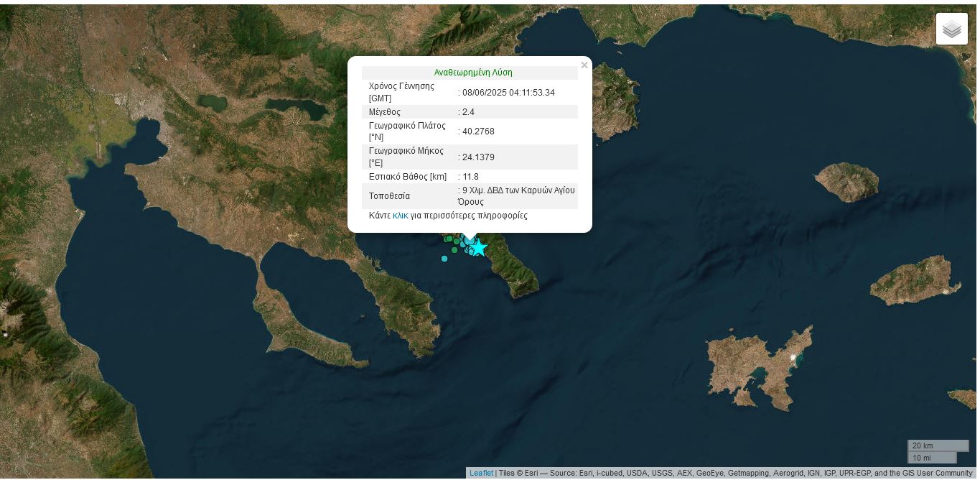The width and height of the screenshot is (980, 480).
Task: Click the 10 mi scale bar
Action: tap(931, 458)
